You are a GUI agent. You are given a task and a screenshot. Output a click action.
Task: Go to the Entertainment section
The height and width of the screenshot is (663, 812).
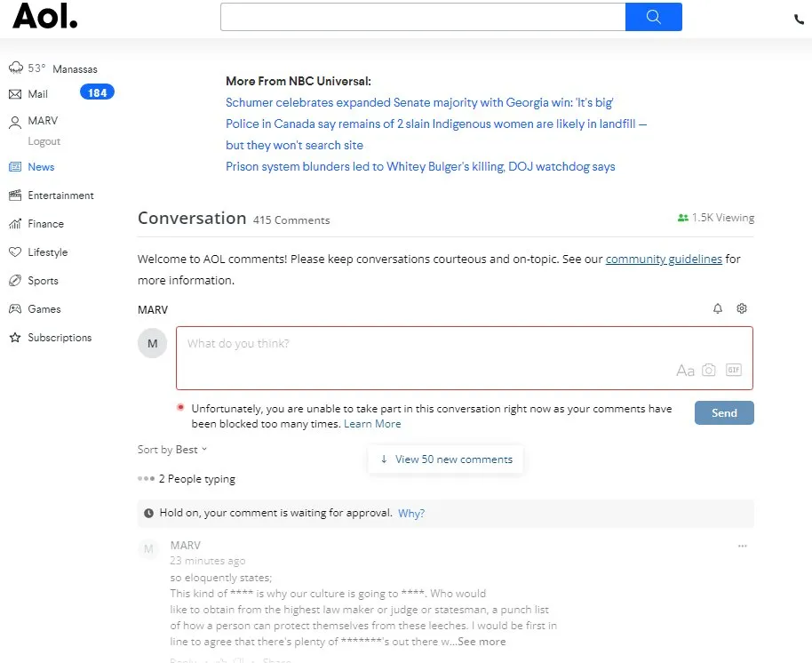tap(60, 196)
